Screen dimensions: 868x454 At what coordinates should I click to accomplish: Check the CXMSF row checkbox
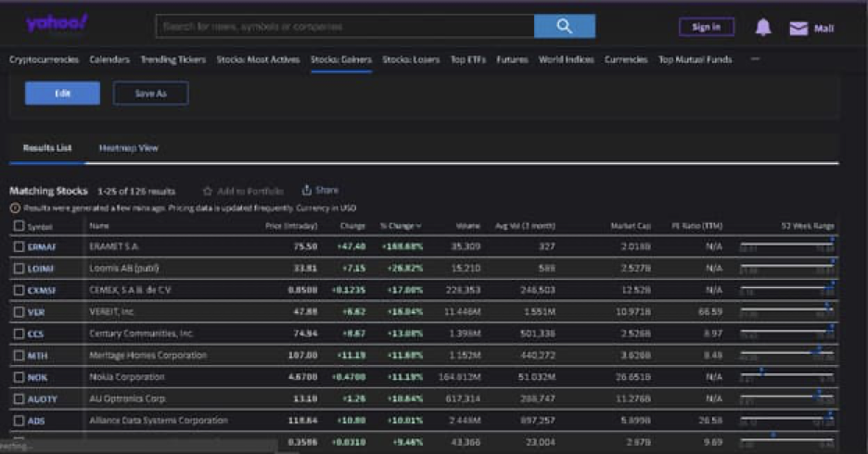(x=19, y=290)
